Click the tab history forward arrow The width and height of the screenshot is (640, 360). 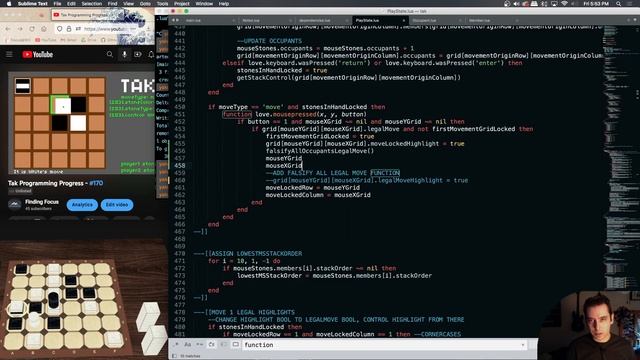[177, 20]
